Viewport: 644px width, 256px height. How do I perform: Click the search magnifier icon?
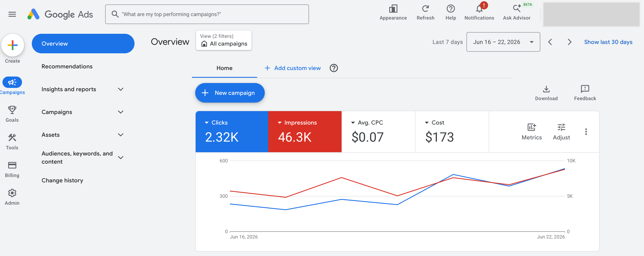coord(115,14)
